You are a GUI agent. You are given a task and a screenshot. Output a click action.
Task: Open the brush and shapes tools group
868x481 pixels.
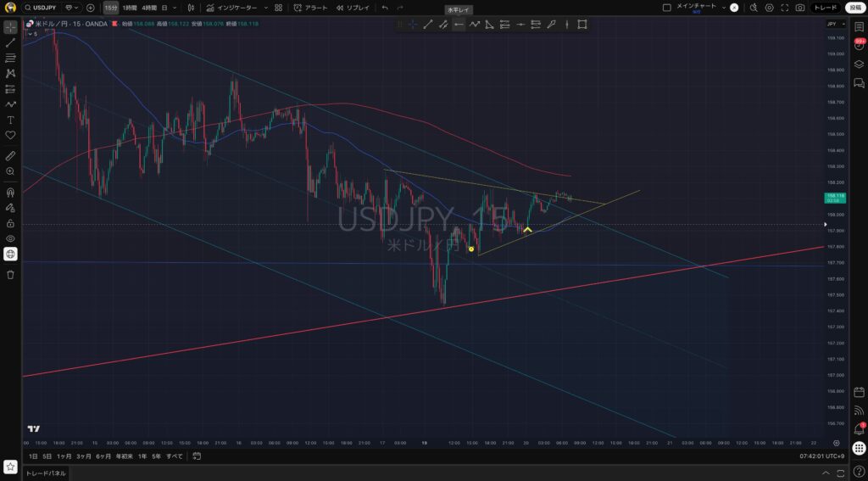pyautogui.click(x=10, y=104)
